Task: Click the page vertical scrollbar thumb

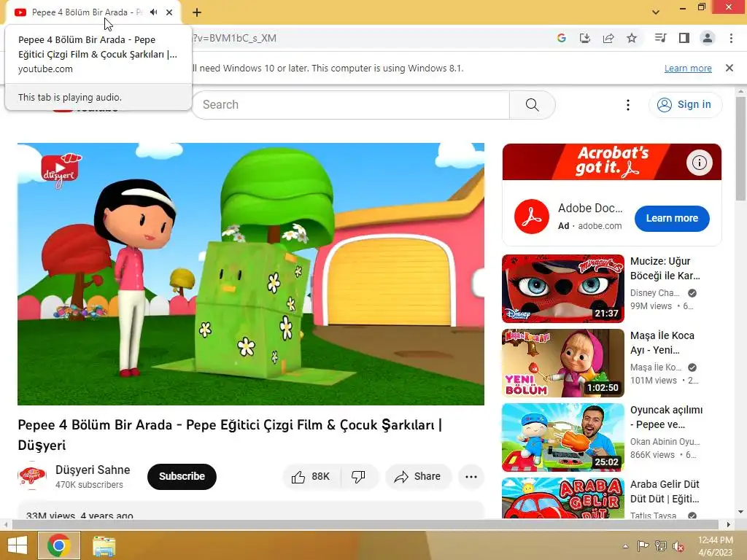Action: point(740,149)
